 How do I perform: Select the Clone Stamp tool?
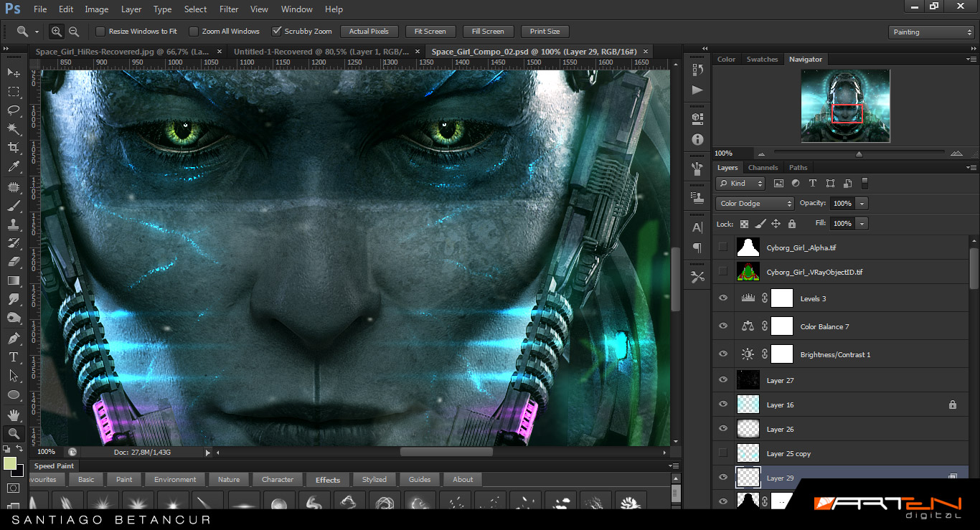click(14, 224)
